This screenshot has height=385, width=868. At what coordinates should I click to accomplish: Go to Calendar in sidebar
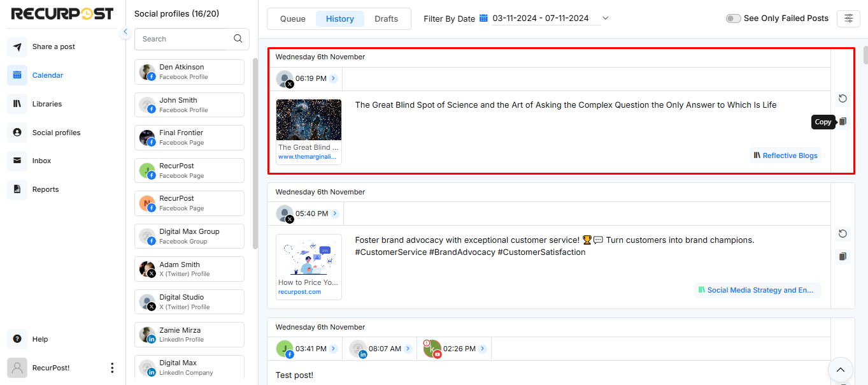pyautogui.click(x=48, y=75)
